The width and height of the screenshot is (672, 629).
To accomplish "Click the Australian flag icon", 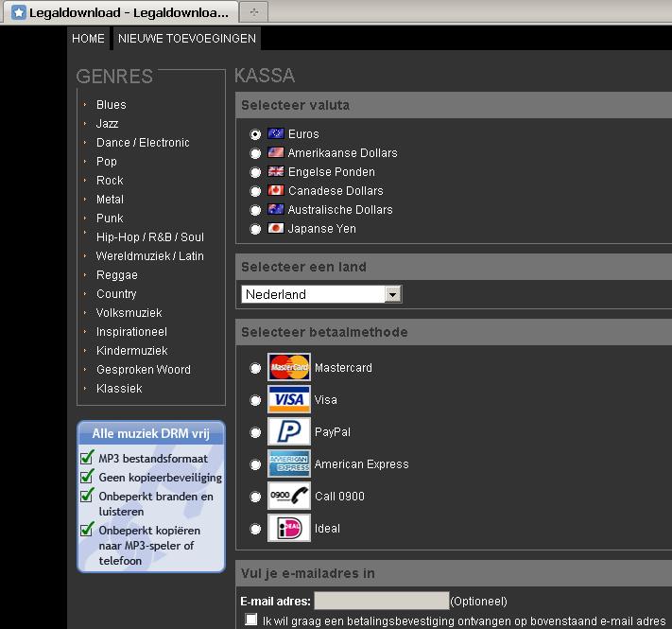I will (x=276, y=209).
